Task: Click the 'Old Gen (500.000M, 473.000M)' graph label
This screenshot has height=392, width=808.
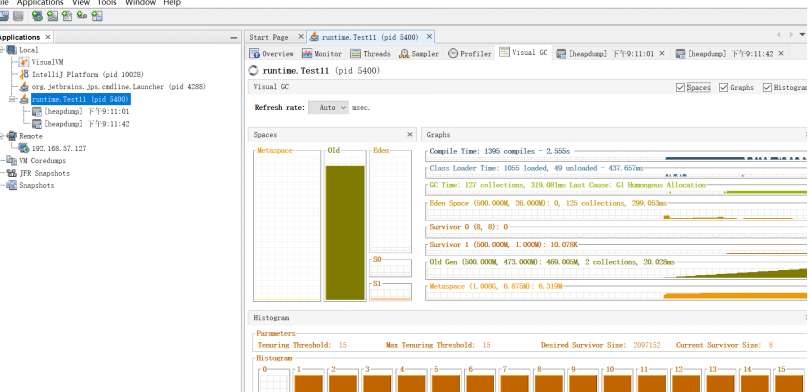Action: pos(552,262)
